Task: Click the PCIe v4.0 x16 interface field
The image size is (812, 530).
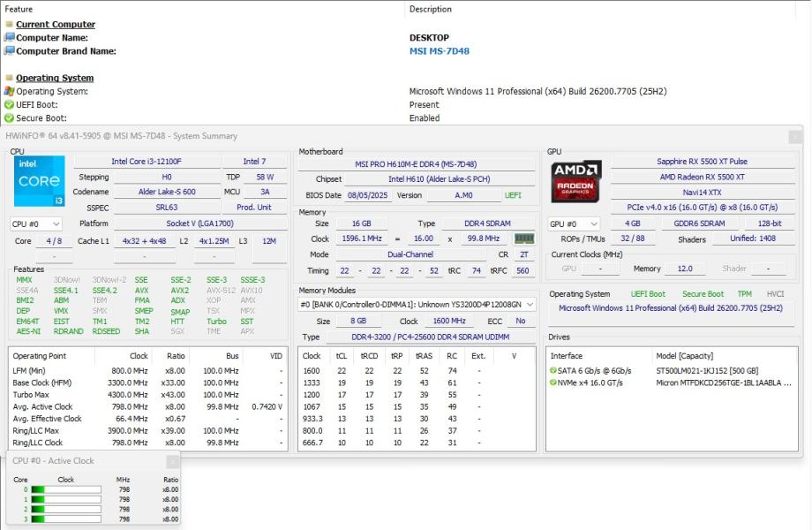Action: pos(702,208)
